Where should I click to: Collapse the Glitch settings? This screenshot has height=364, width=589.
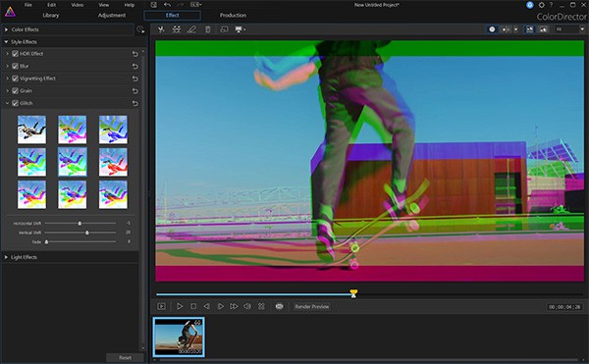(x=7, y=103)
